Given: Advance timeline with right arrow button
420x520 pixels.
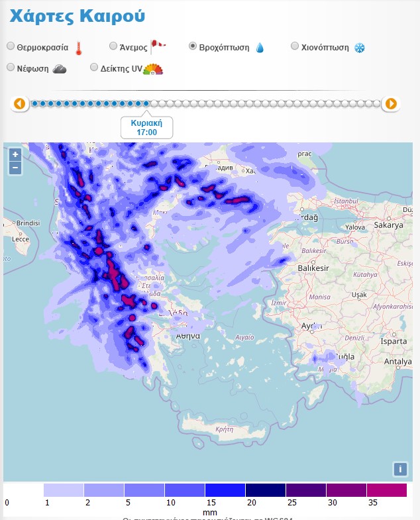Looking at the screenshot, I should point(391,103).
